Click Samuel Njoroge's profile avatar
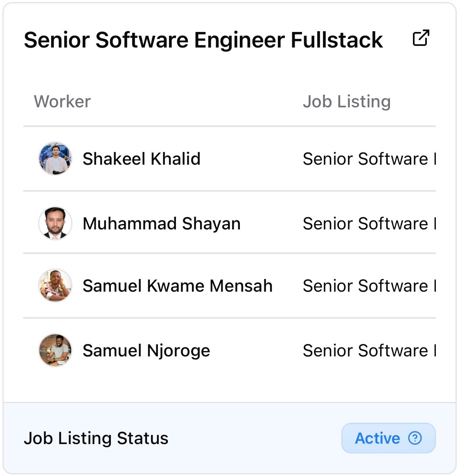460x476 pixels. 55,350
